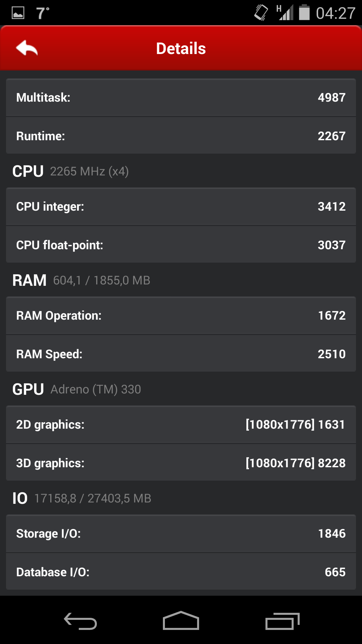Tap the mobile signal strength icon
362x644 pixels.
coord(285,13)
